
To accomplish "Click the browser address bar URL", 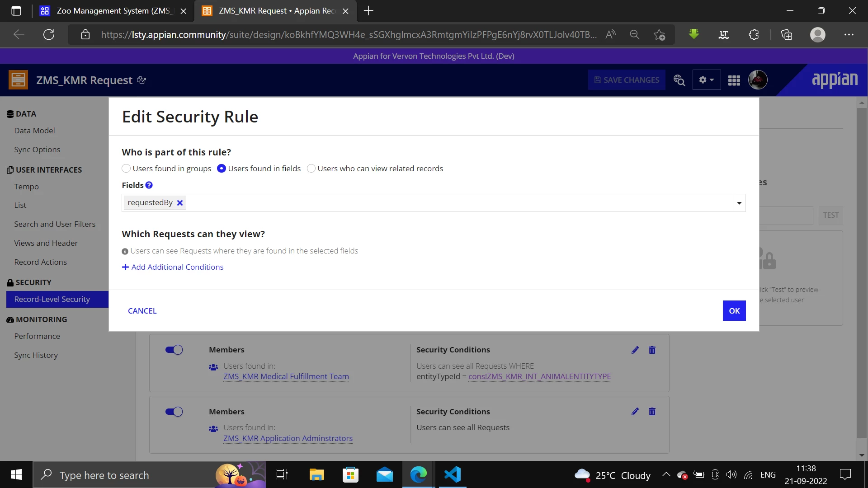I will click(x=349, y=35).
